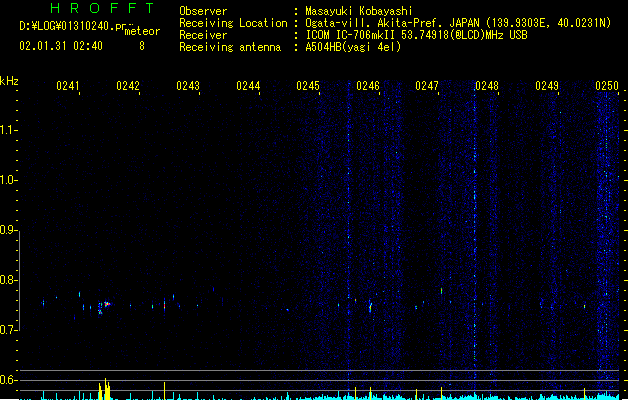Click the meteor count label

[x=142, y=31]
